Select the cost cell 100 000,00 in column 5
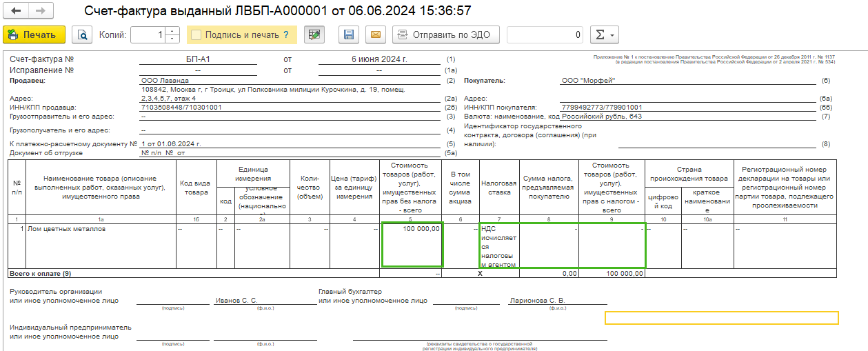Screen dimensions: 868x351 (412, 245)
